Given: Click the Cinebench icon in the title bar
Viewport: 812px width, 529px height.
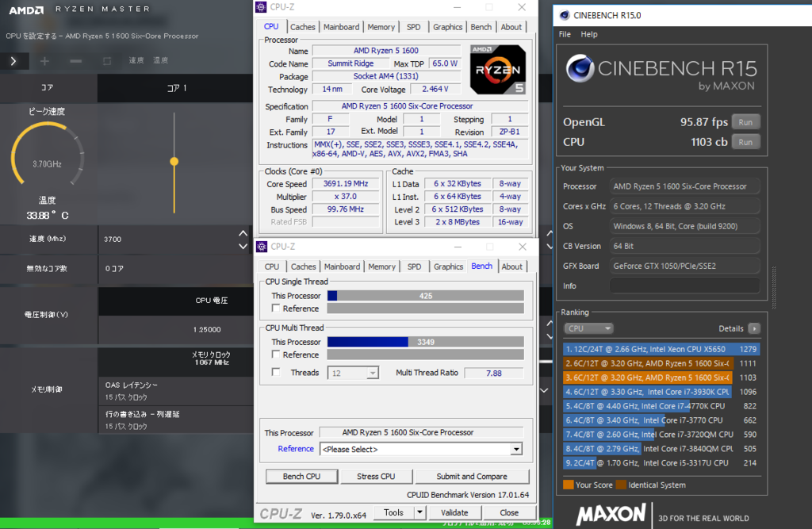Looking at the screenshot, I should [565, 15].
